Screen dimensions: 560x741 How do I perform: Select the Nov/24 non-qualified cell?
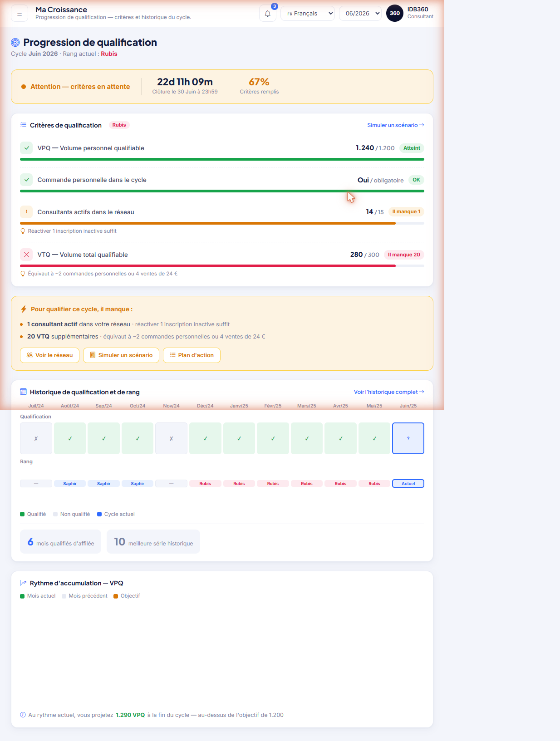coord(171,438)
